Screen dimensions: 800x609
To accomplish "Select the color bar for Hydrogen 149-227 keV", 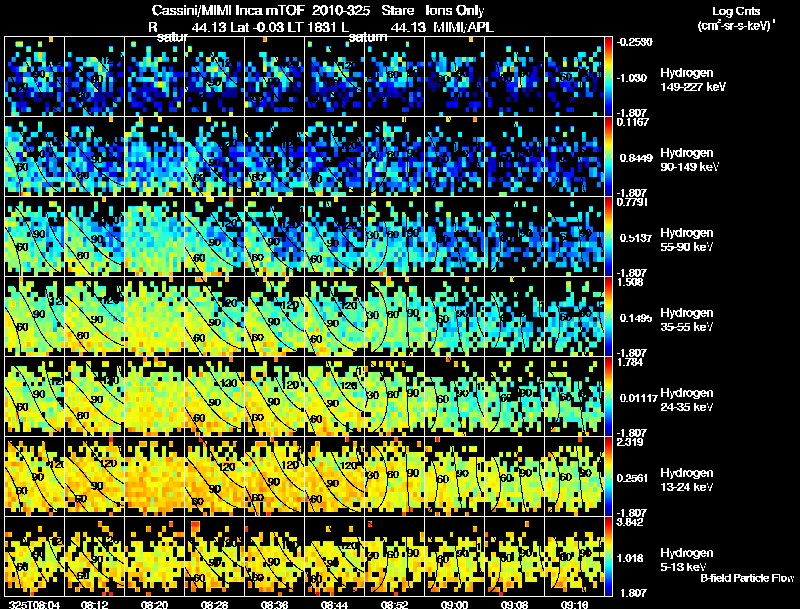I will (608, 77).
